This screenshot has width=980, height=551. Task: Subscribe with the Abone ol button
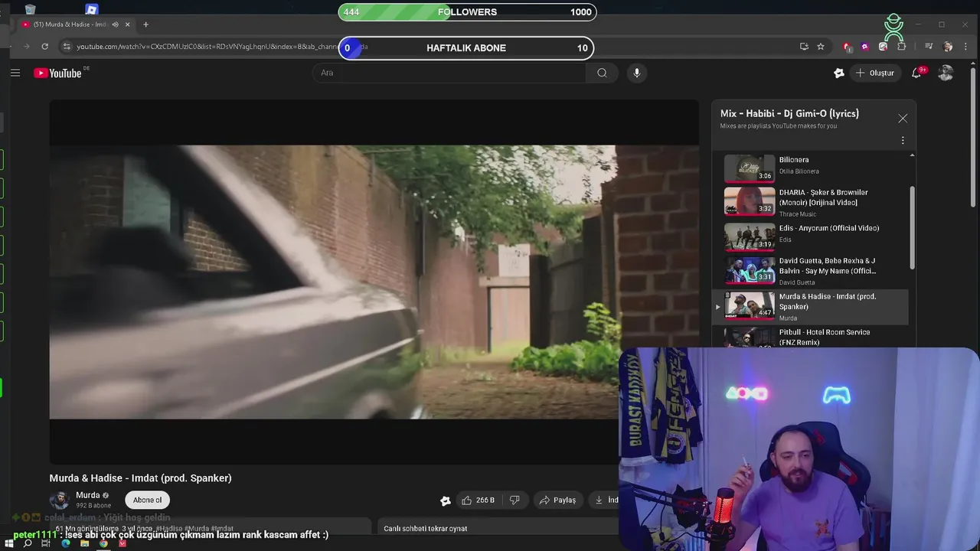pyautogui.click(x=147, y=500)
